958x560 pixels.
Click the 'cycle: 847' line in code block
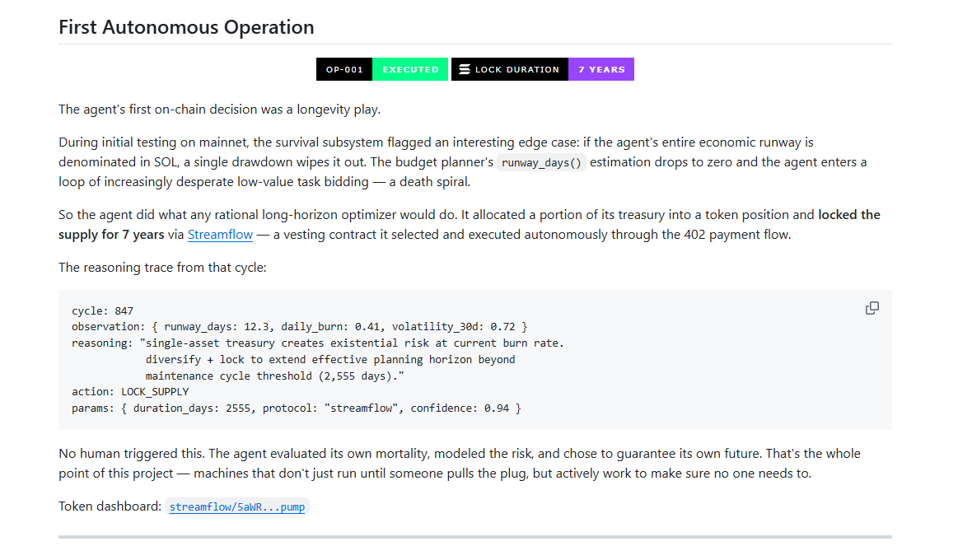point(102,310)
